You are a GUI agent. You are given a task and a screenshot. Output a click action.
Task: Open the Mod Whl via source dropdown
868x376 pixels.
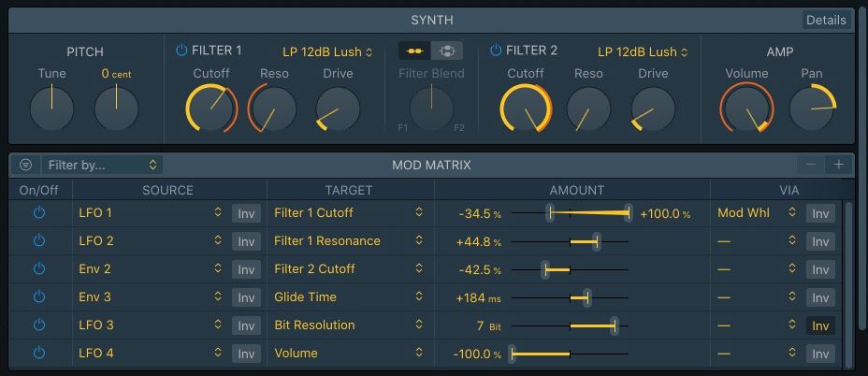[x=757, y=213]
